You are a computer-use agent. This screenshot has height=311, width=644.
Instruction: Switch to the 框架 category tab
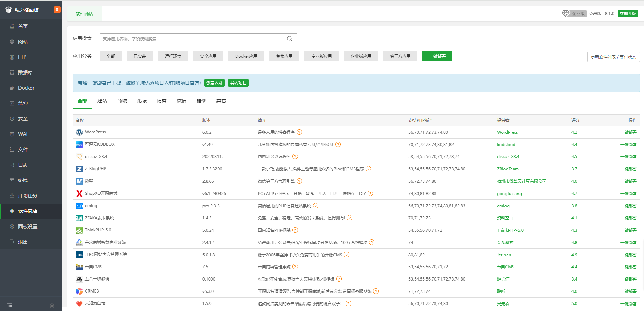(x=201, y=101)
